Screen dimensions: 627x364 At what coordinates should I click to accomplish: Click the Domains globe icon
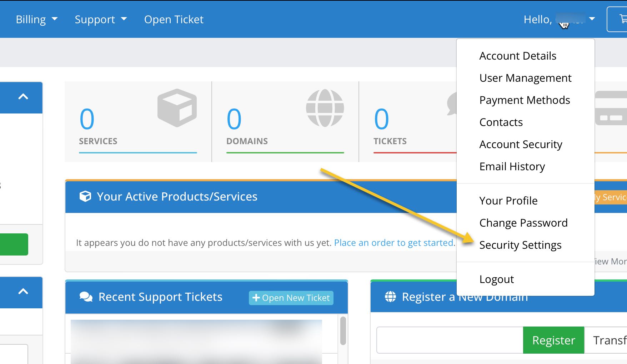click(x=325, y=108)
